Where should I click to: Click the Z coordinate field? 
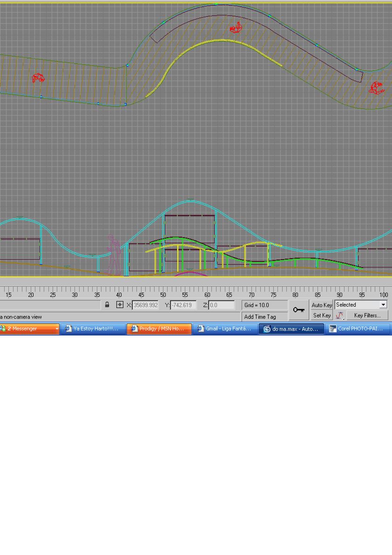[222, 305]
